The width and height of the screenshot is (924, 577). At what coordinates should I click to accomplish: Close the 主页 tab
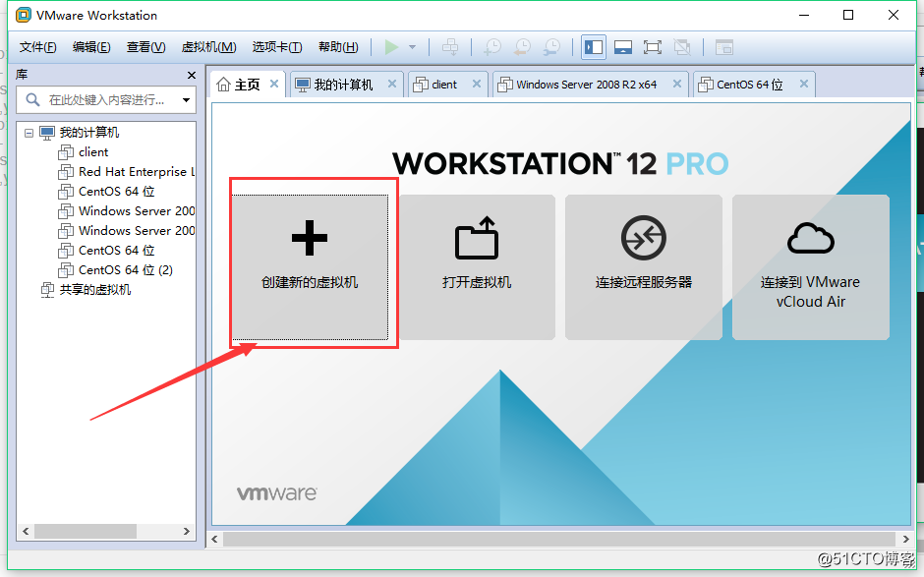[x=274, y=84]
